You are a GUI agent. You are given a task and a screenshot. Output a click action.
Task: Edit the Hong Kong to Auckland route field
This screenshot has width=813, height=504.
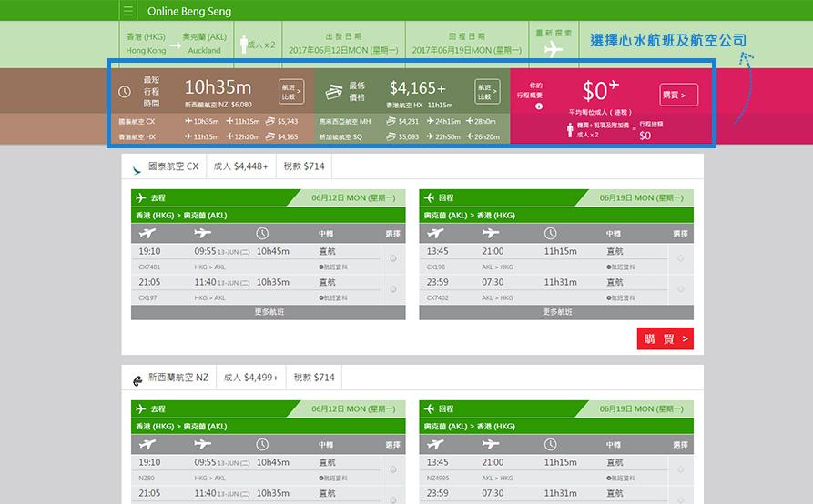click(x=177, y=44)
